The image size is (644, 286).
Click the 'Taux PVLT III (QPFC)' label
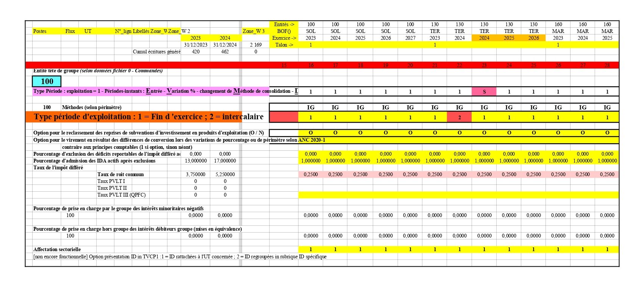(x=121, y=195)
